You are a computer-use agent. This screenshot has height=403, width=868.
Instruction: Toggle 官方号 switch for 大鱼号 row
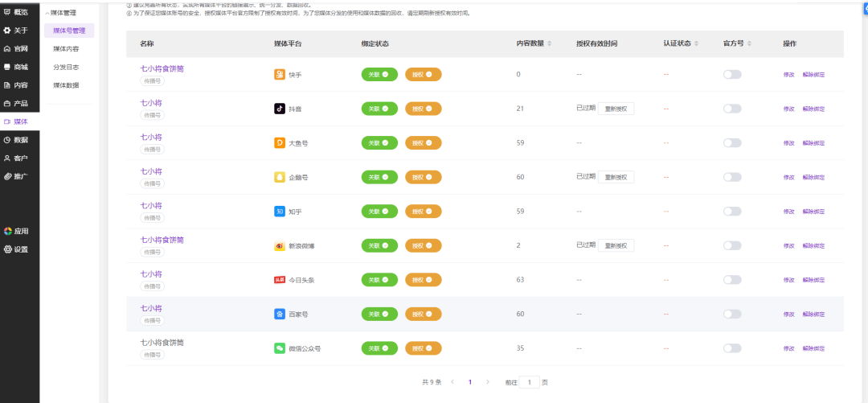click(x=732, y=143)
